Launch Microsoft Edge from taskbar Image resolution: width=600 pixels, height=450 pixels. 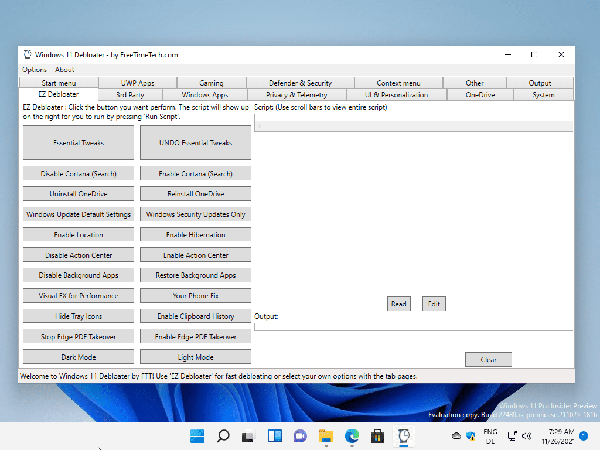(352, 435)
